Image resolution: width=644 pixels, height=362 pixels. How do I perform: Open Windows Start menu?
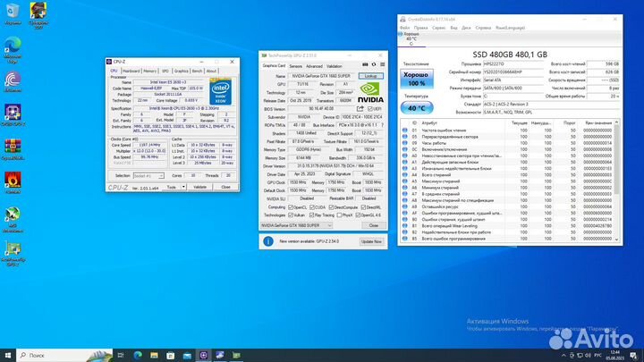pos(7,355)
